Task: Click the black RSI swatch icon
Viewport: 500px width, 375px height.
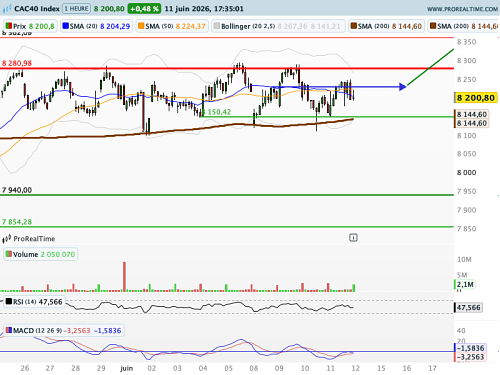Action: click(9, 302)
